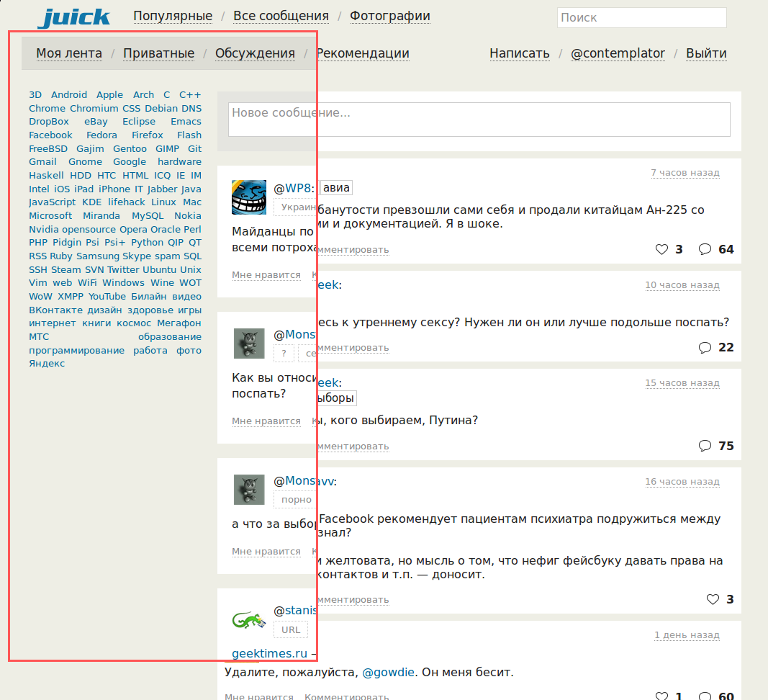The image size is (768, 700).
Task: Open the green lizard avatar of @stanis
Action: (249, 620)
